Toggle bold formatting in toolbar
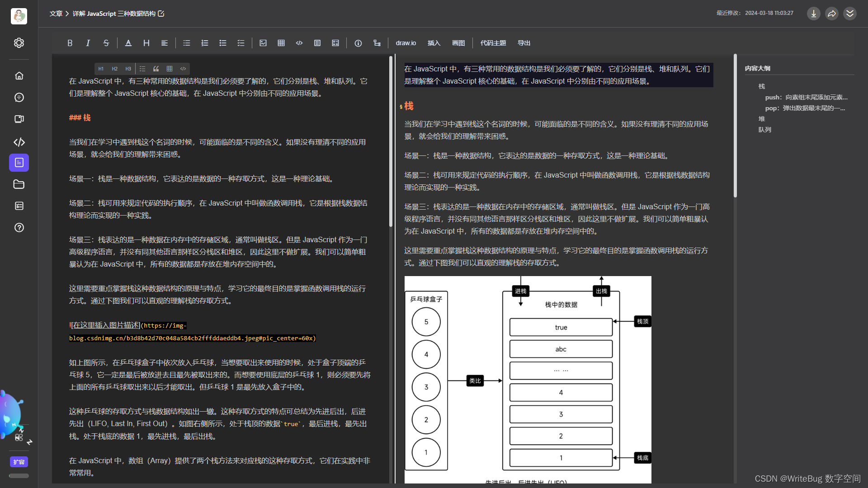This screenshot has width=868, height=488. [70, 43]
